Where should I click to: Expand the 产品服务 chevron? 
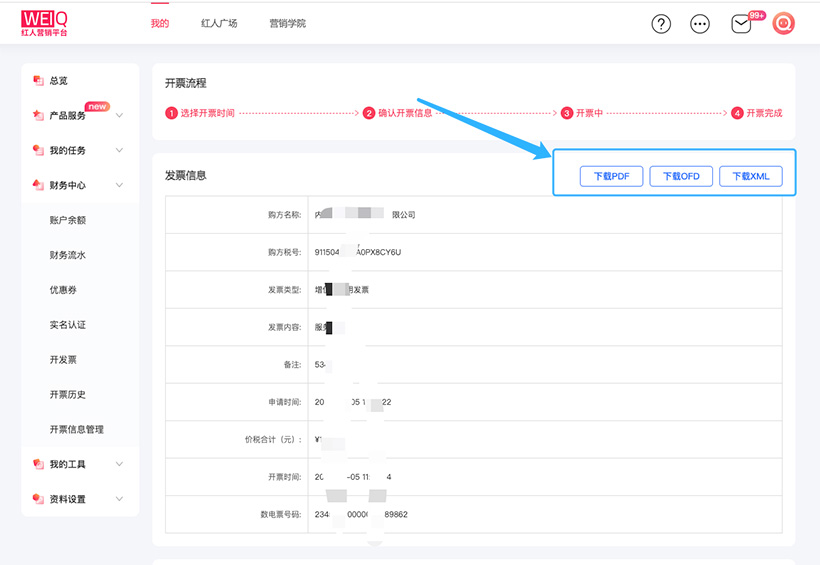[x=119, y=116]
